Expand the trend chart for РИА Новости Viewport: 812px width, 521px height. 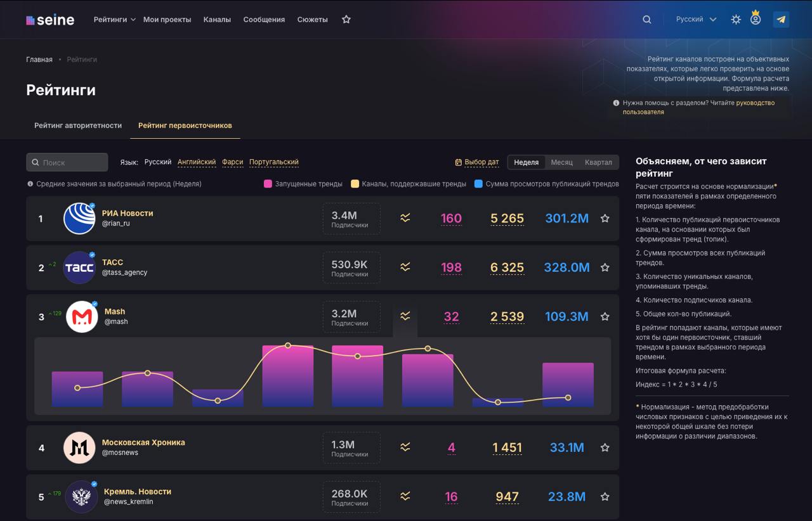405,218
